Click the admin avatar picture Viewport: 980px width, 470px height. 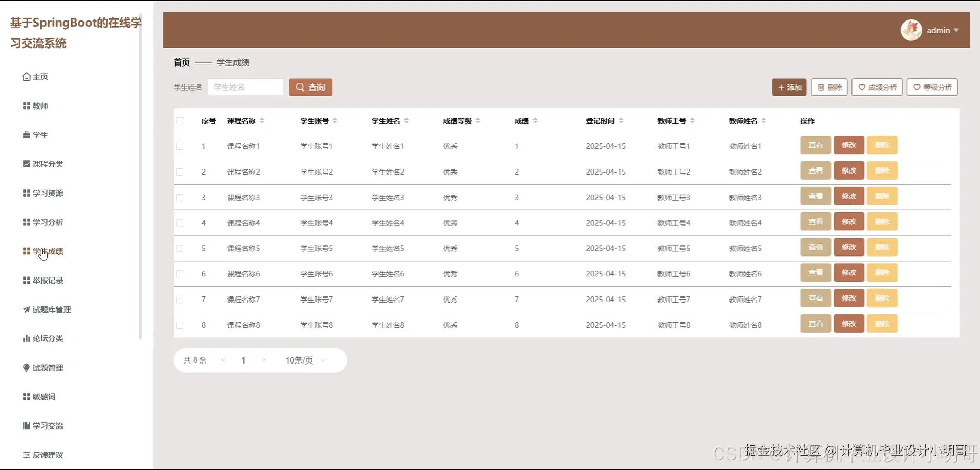click(911, 30)
